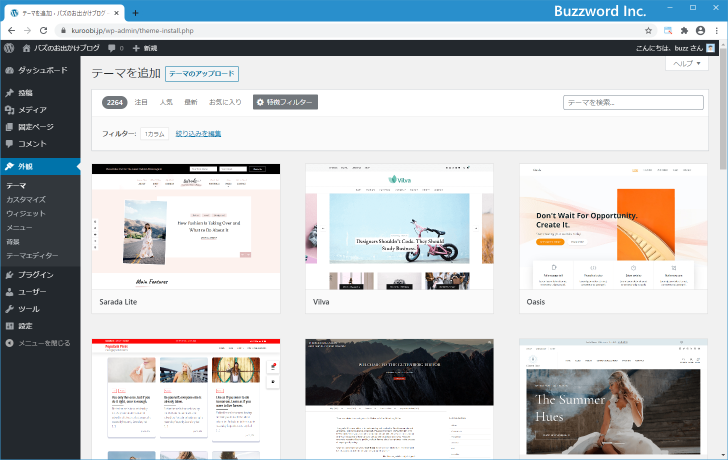Viewport: 728px width, 460px height.
Task: Bookmark this page with the star icon
Action: coord(648,31)
